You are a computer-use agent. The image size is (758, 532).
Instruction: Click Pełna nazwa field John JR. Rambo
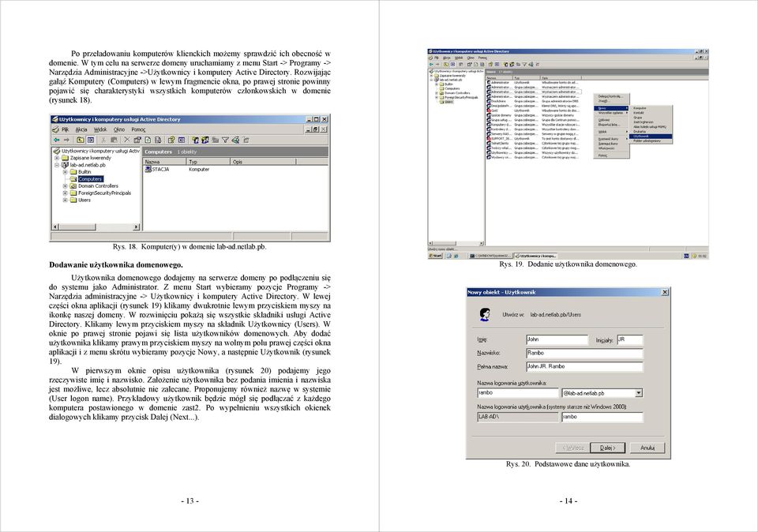click(584, 367)
